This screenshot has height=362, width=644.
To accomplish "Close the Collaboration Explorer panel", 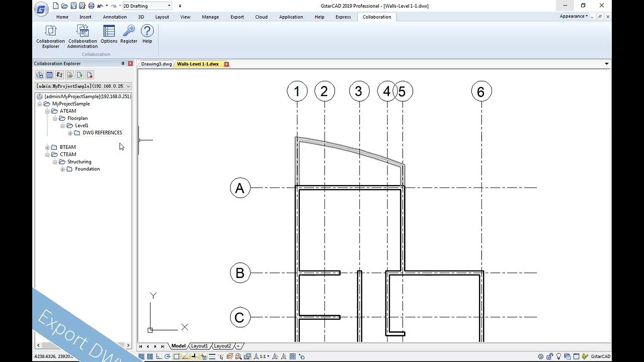I will [x=130, y=64].
